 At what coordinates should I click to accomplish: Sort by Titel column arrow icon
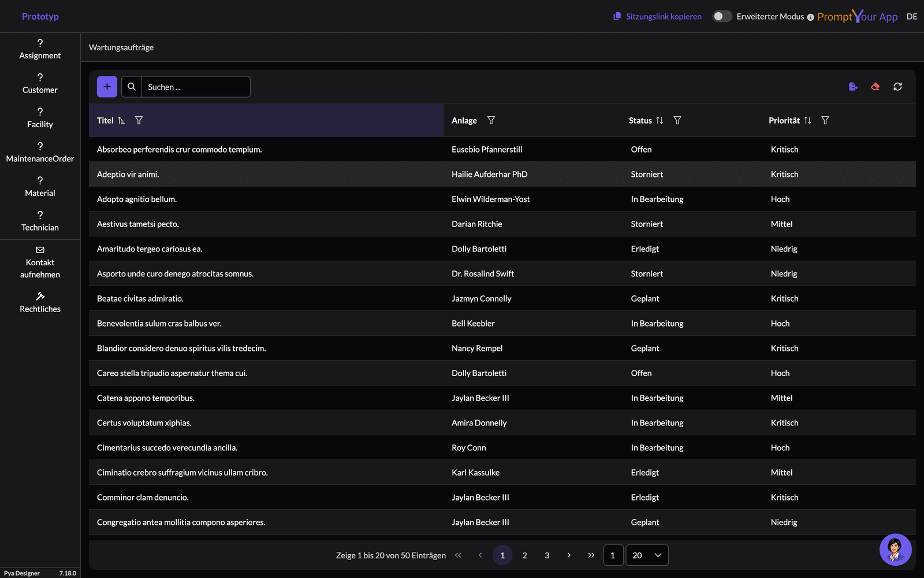point(121,120)
